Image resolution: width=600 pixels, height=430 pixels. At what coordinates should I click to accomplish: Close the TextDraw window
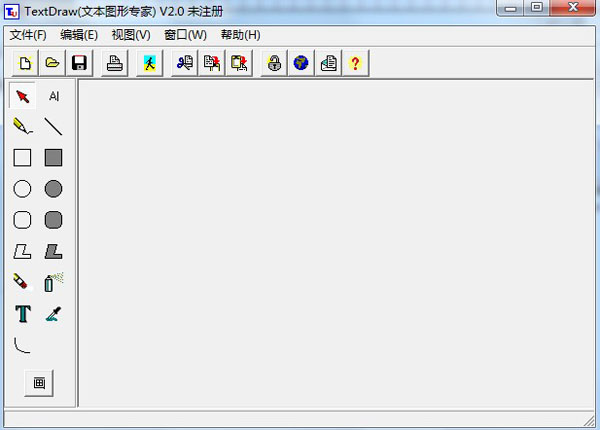[x=572, y=8]
